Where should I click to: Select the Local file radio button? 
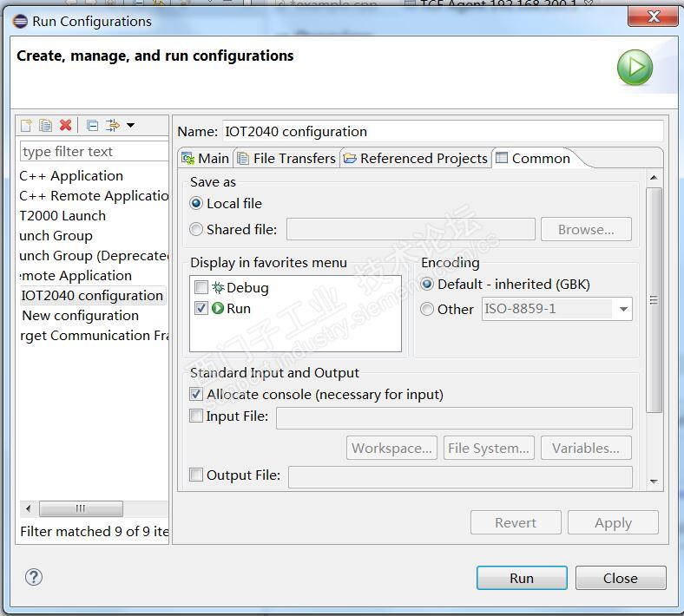click(x=196, y=204)
